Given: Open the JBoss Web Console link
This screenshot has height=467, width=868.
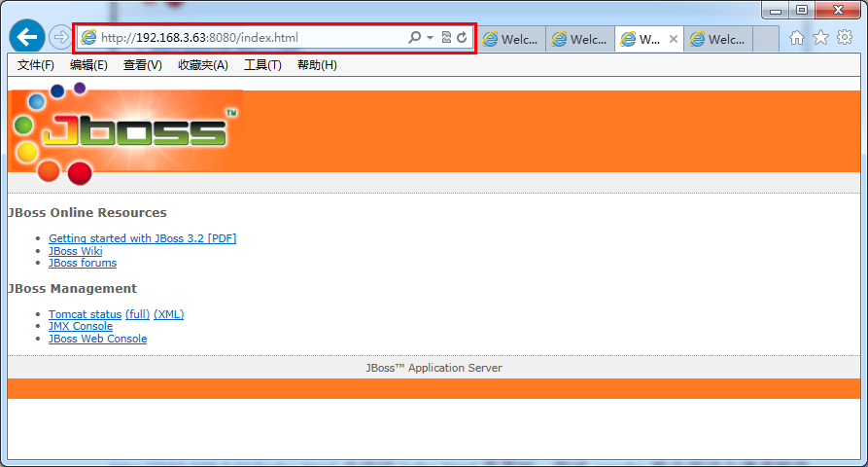Looking at the screenshot, I should [x=97, y=339].
